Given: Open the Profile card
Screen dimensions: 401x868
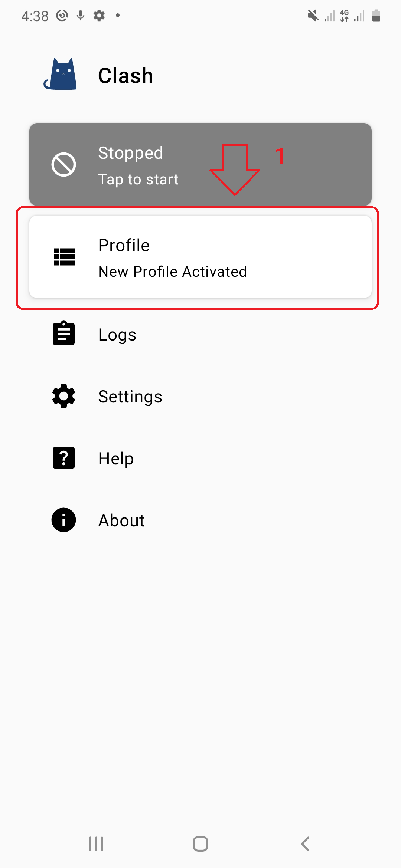Looking at the screenshot, I should (x=200, y=257).
